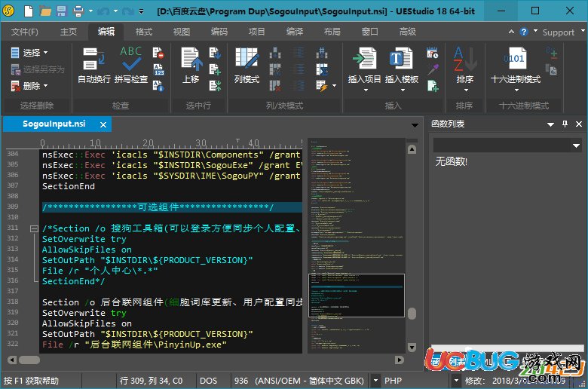Click the move line up (上移) icon

click(191, 59)
